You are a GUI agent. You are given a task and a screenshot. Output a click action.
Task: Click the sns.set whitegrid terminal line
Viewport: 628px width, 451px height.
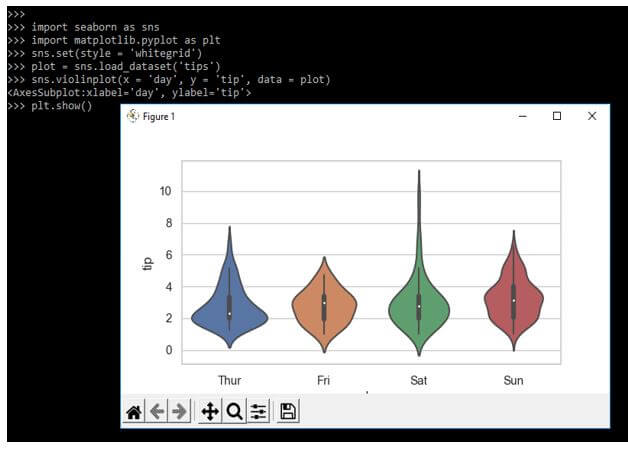click(105, 53)
